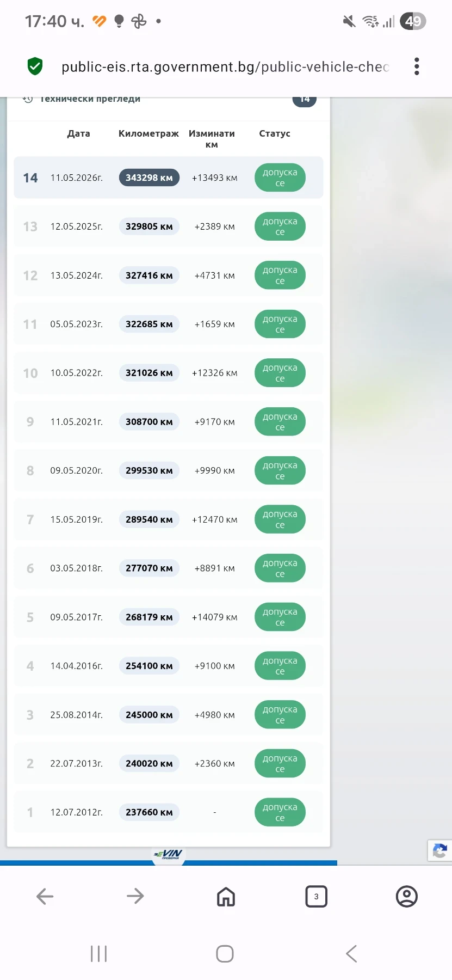Tap the green shield security icon
This screenshot has height=980, width=452.
coord(35,66)
